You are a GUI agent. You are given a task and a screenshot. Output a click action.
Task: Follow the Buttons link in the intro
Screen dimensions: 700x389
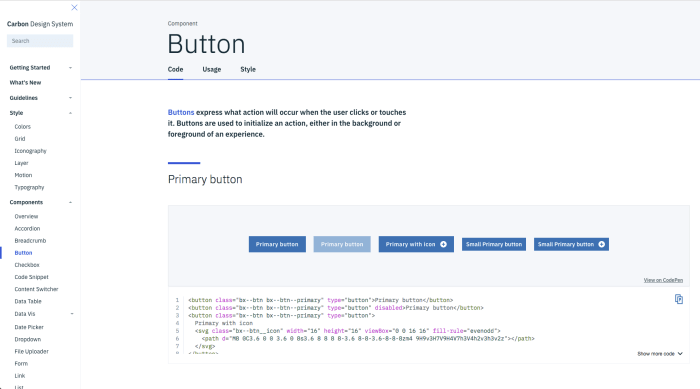click(181, 112)
